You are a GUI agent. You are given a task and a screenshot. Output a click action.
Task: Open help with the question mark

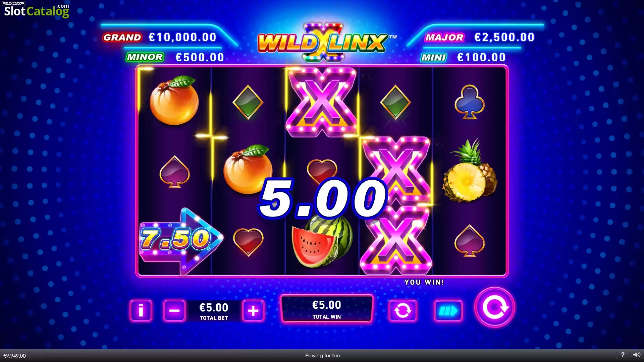[x=623, y=355]
